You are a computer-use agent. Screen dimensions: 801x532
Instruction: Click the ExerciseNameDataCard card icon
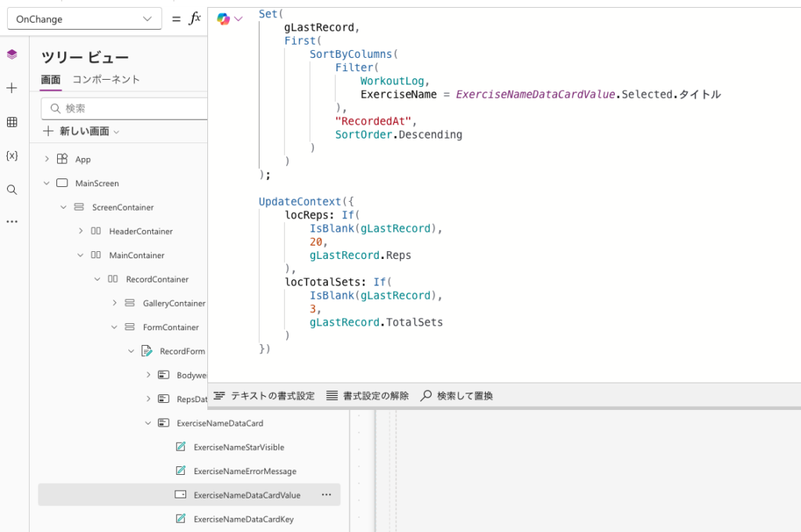tap(163, 423)
